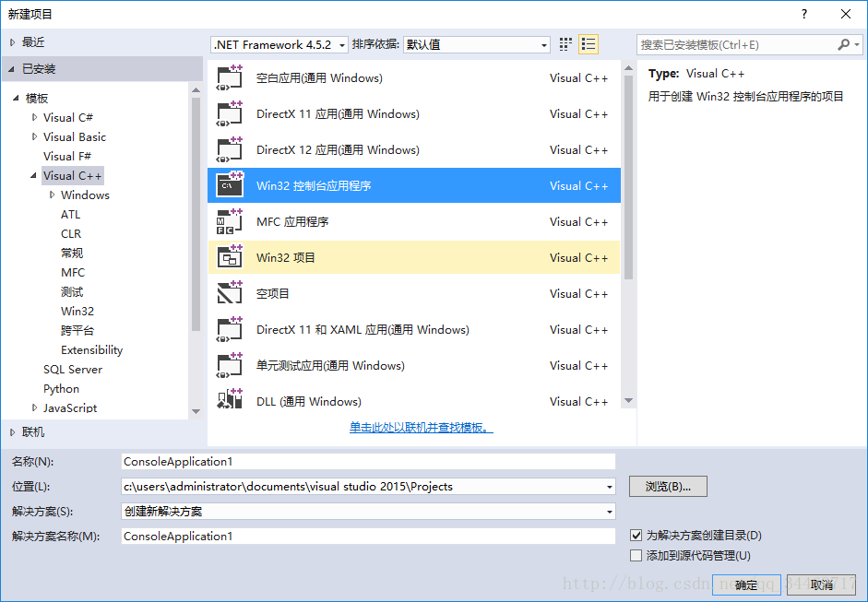Select CLR under Visual C++
Screen dimensions: 868x602
coord(71,233)
